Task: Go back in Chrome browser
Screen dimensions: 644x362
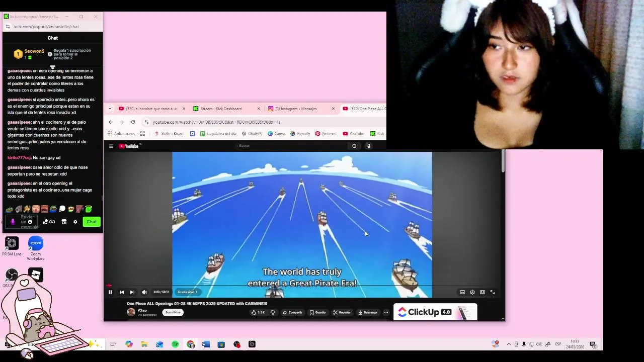Action: coord(111,122)
